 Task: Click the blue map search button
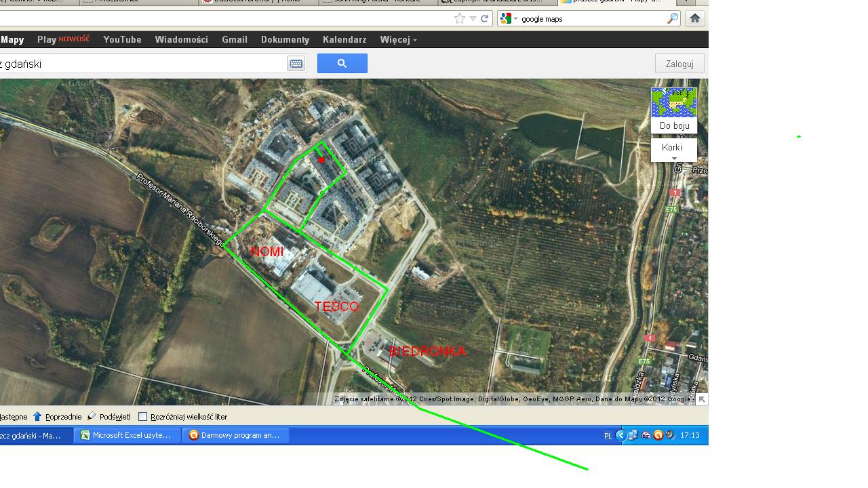342,64
